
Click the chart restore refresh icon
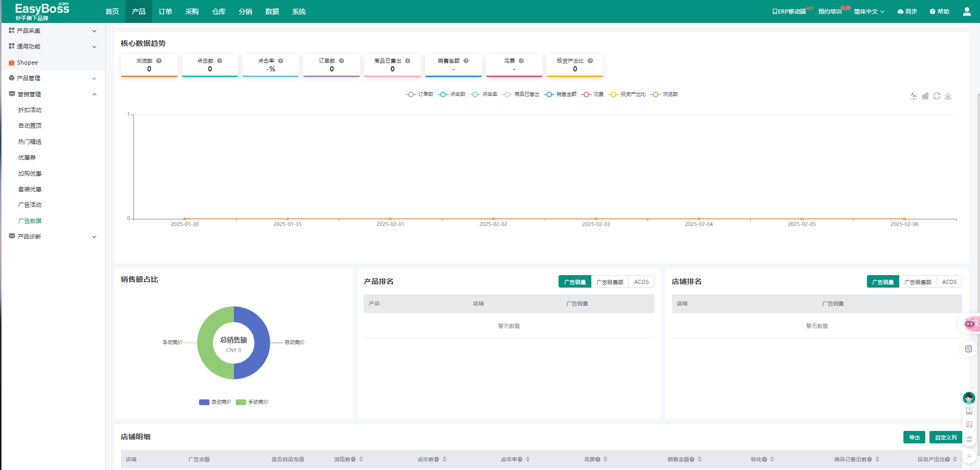pos(937,96)
